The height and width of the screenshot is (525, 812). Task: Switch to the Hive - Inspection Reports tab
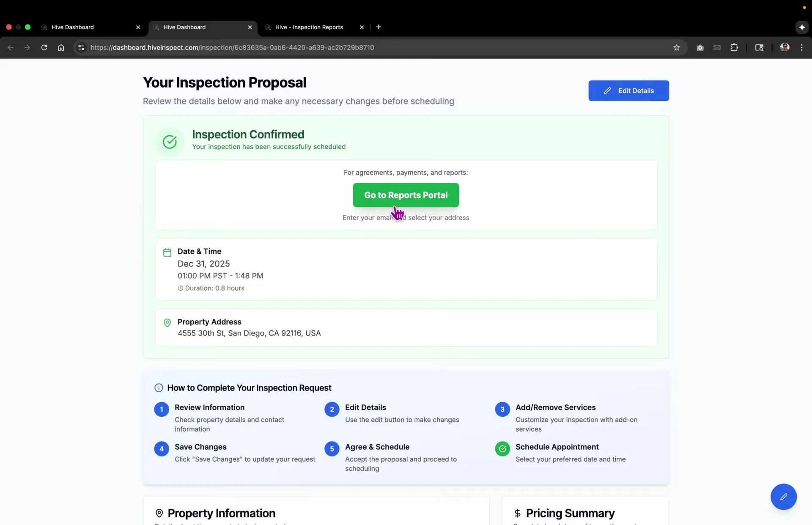click(x=315, y=27)
